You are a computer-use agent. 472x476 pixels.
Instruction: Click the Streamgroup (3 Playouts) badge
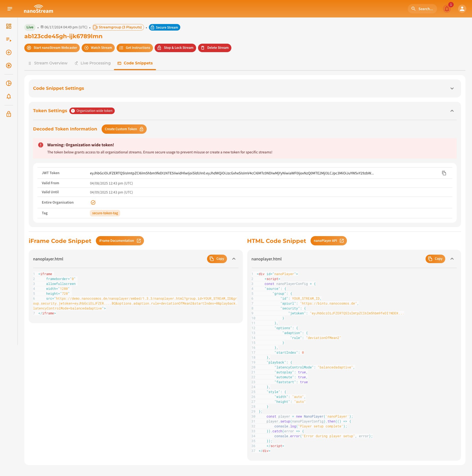coord(118,27)
